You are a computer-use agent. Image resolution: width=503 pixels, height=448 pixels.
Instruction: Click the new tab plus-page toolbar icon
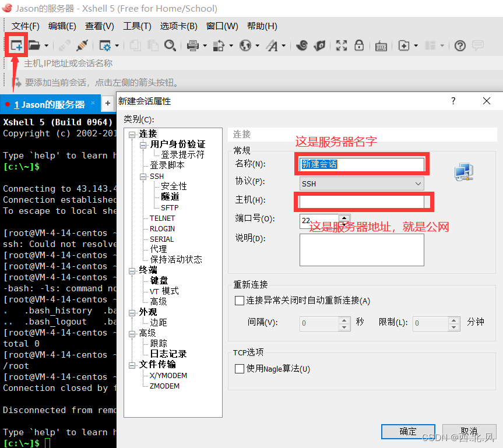(404, 45)
